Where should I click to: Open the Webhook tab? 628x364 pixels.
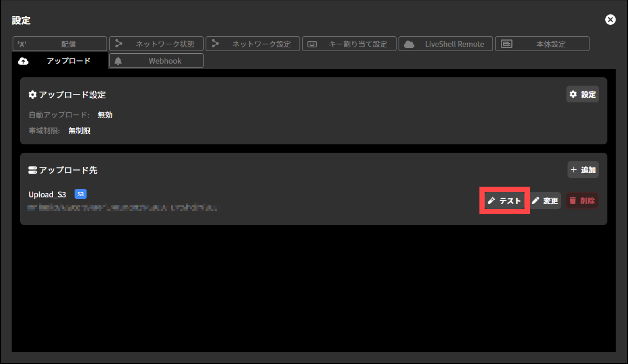click(x=156, y=61)
